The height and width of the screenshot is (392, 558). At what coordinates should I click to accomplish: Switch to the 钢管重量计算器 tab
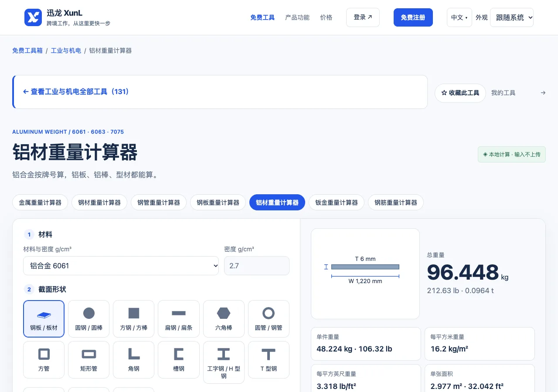click(x=159, y=203)
